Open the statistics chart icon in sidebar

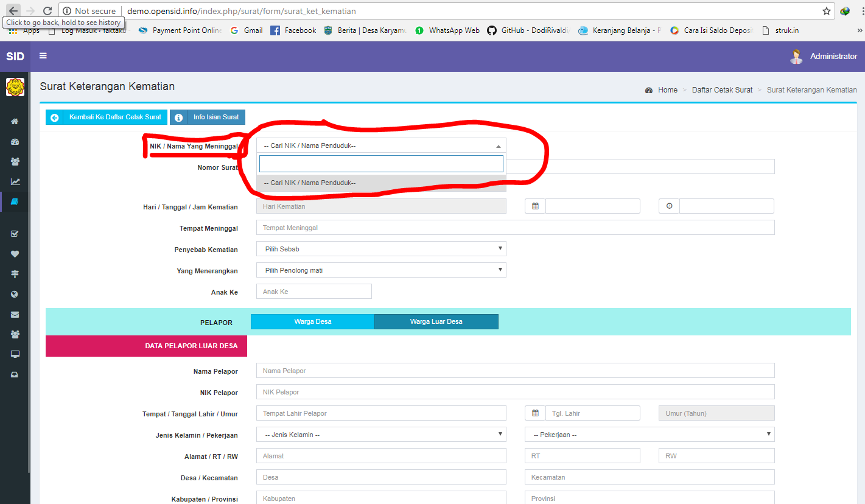tap(15, 181)
